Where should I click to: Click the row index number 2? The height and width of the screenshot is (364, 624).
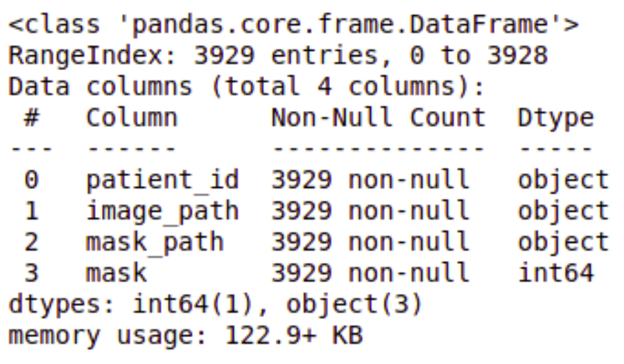(x=32, y=242)
